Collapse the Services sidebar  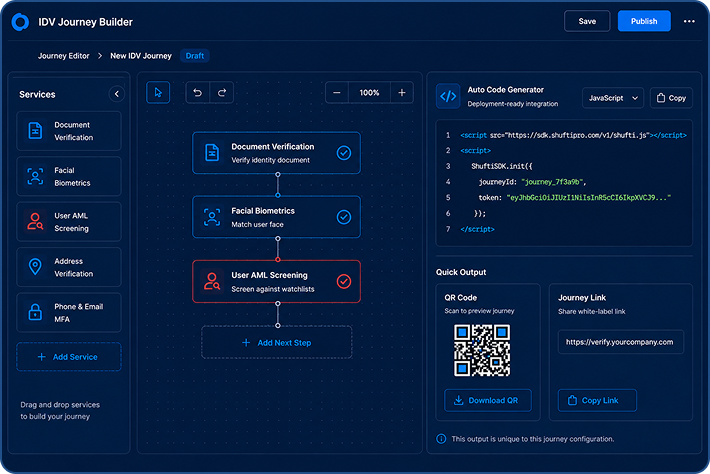click(x=117, y=94)
